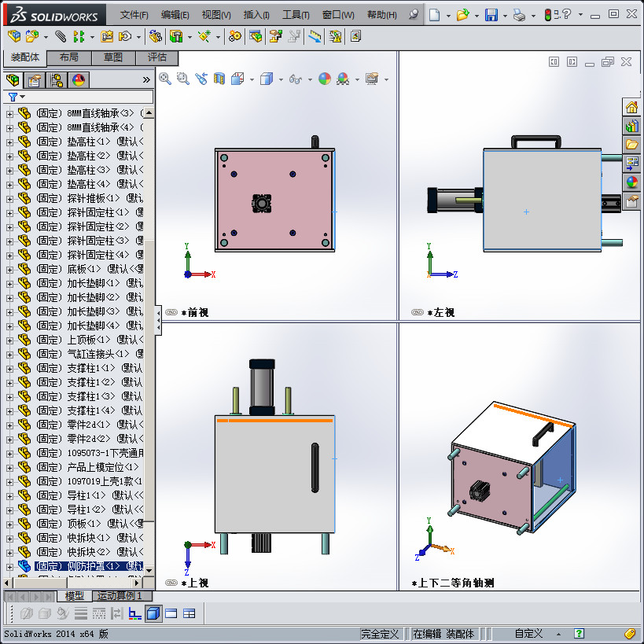The height and width of the screenshot is (644, 644).
Task: Toggle the link views icon beside 前视
Action: click(x=171, y=312)
